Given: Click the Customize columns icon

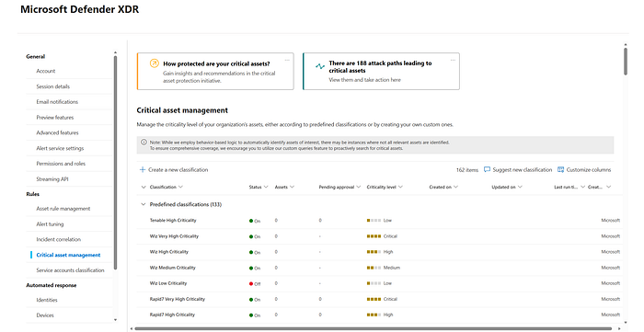Looking at the screenshot, I should point(560,169).
